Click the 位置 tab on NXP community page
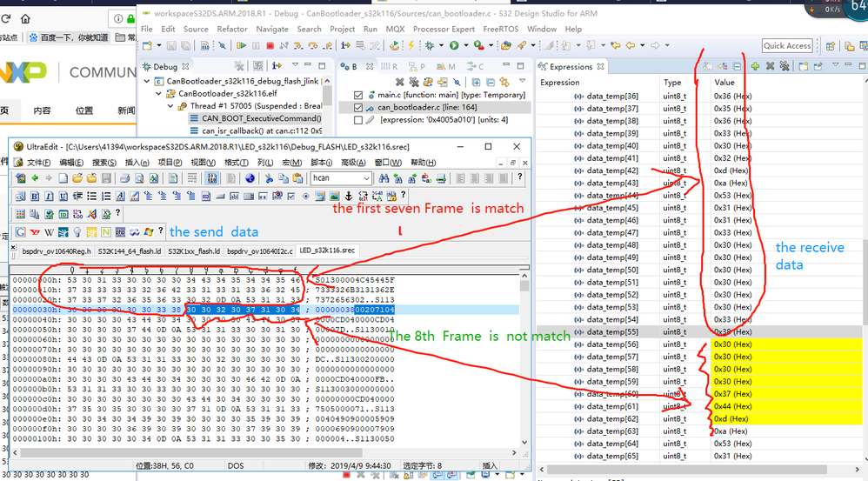The height and width of the screenshot is (481, 868). coord(84,110)
